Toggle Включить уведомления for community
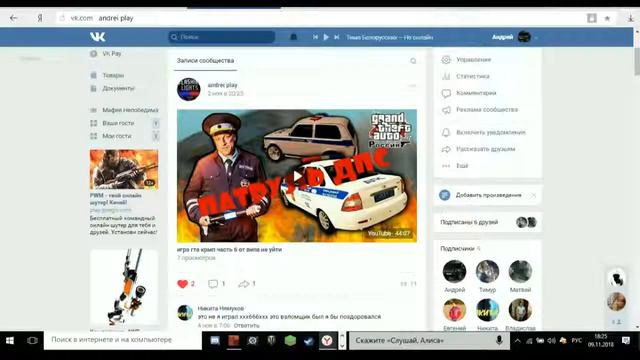640x360 pixels. click(x=491, y=132)
